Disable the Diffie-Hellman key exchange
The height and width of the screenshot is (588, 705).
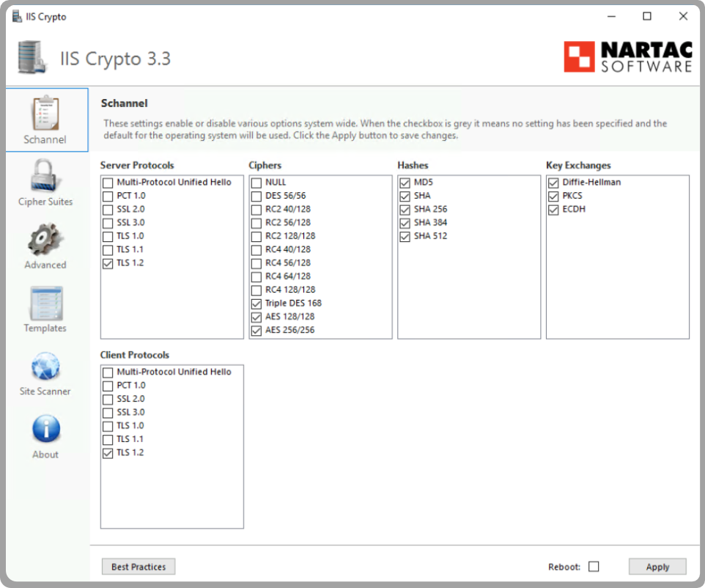pos(553,183)
